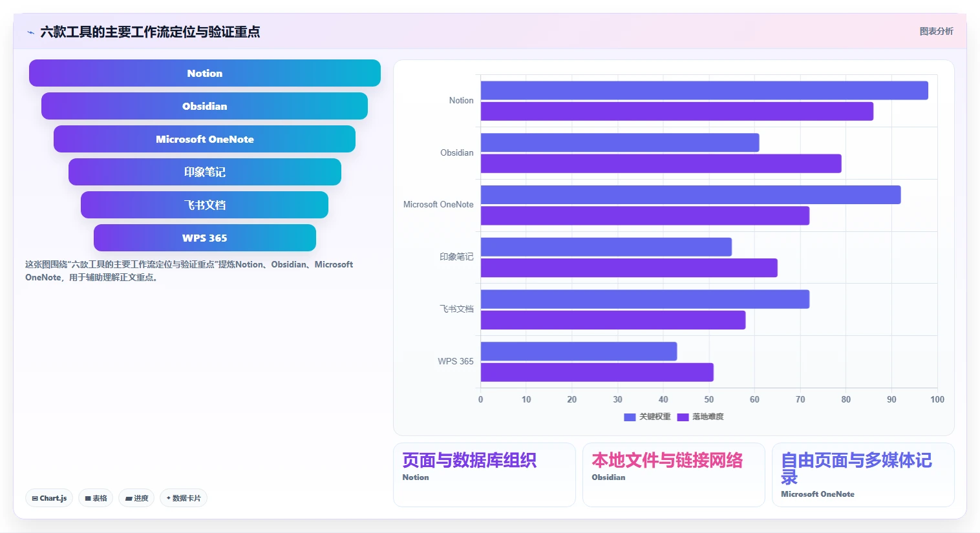Click the chart icon beside the title
980x533 pixels.
point(30,32)
